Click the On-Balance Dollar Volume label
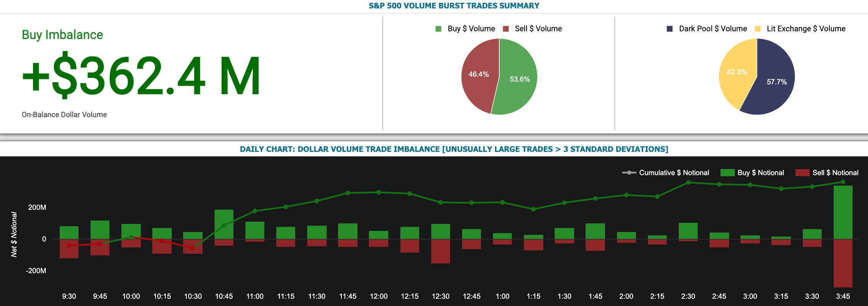 (x=64, y=114)
